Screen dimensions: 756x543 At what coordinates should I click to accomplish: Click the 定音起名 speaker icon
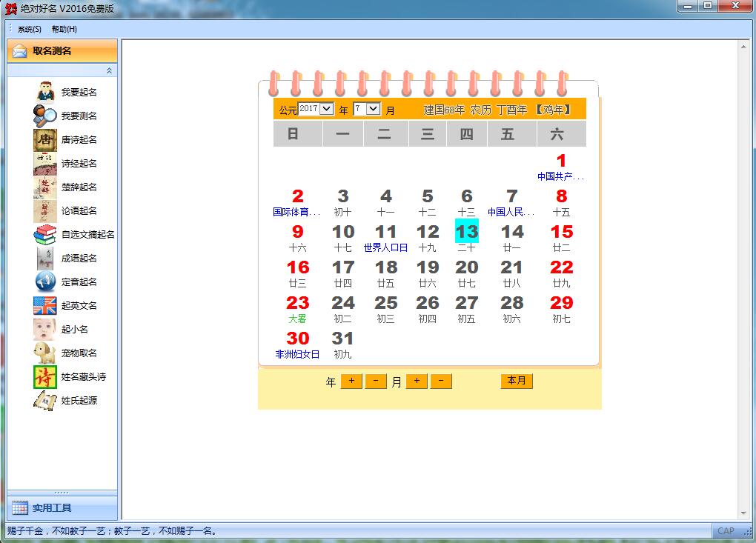pyautogui.click(x=45, y=282)
